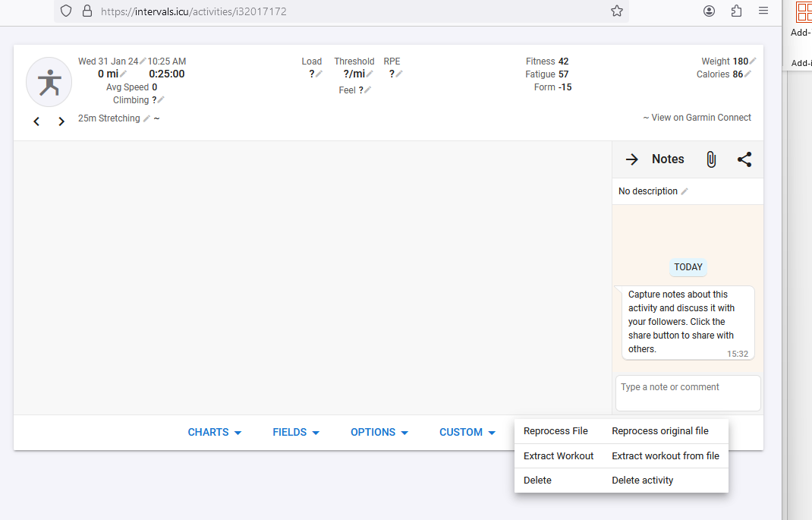812x520 pixels.
Task: Click the Fatigue 57 value
Action: 563,74
